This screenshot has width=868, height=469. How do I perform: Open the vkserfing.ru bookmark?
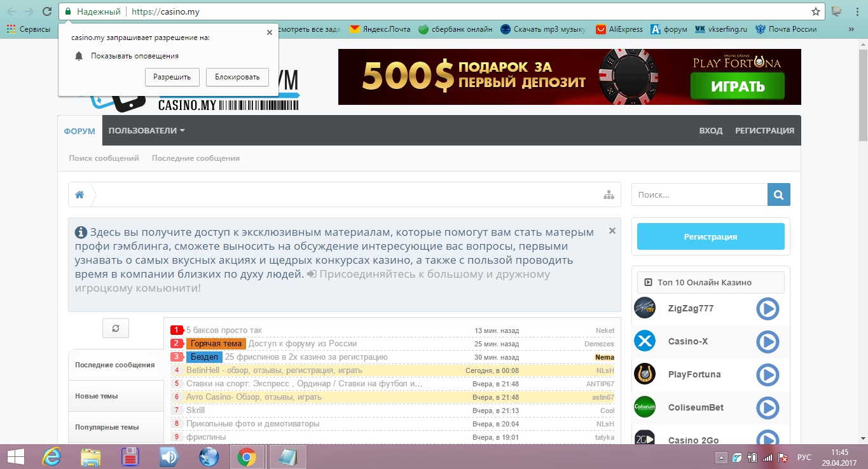[721, 29]
